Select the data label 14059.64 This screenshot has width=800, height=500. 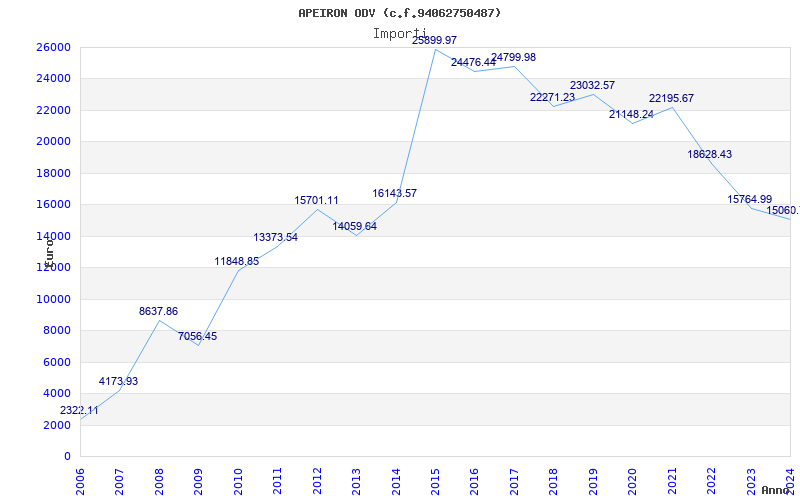click(x=355, y=227)
